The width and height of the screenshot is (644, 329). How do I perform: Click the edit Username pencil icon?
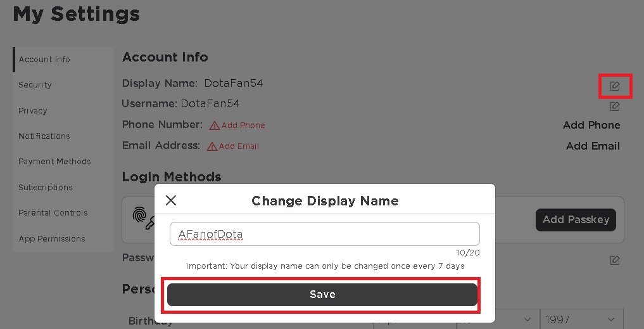point(615,106)
